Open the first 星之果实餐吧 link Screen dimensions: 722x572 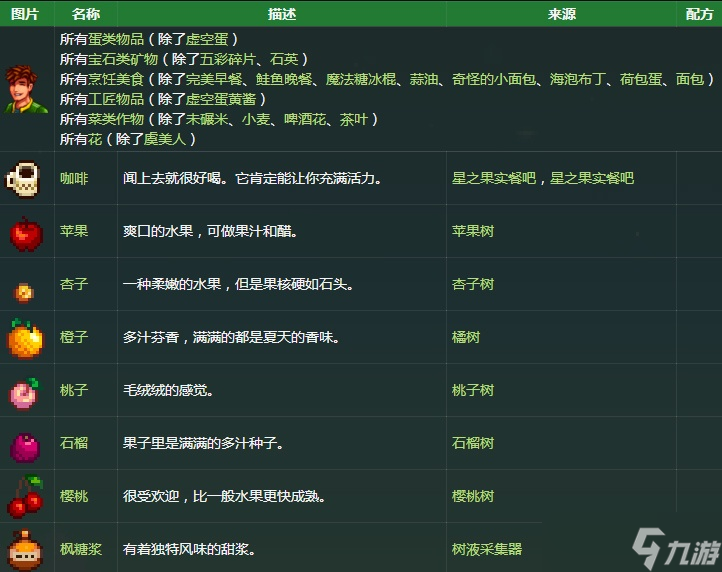pyautogui.click(x=494, y=178)
